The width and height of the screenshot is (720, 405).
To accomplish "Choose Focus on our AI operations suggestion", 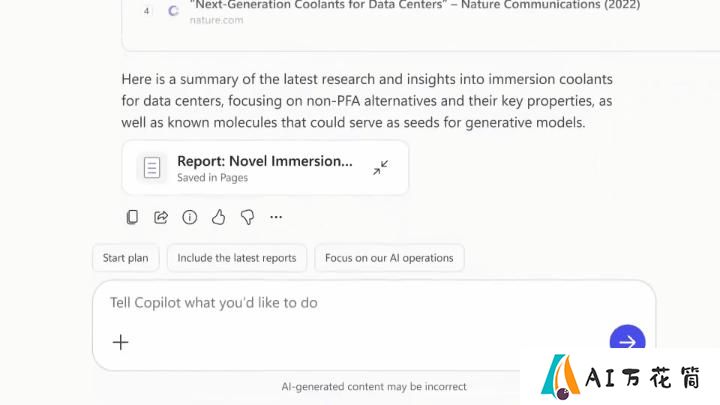I will click(389, 258).
